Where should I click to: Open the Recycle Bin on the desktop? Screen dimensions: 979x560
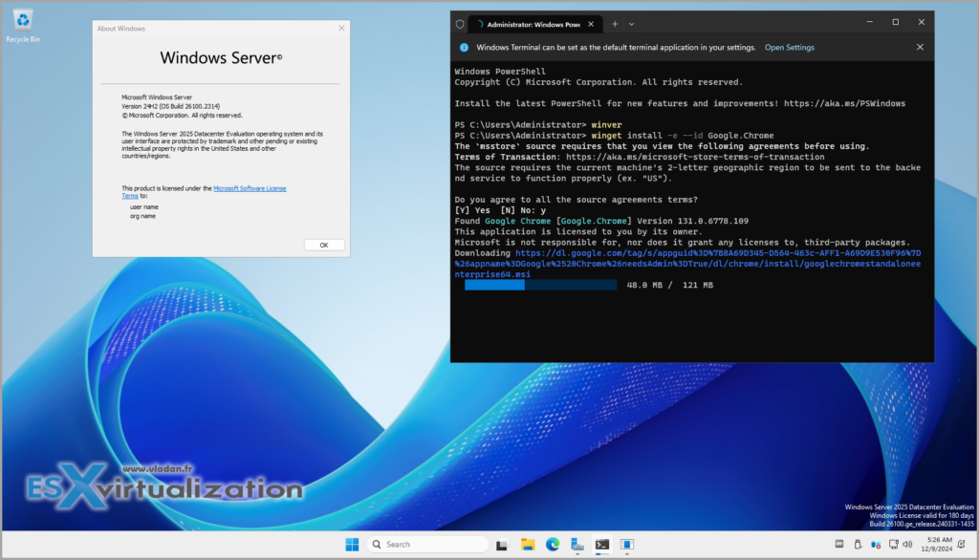(x=21, y=19)
